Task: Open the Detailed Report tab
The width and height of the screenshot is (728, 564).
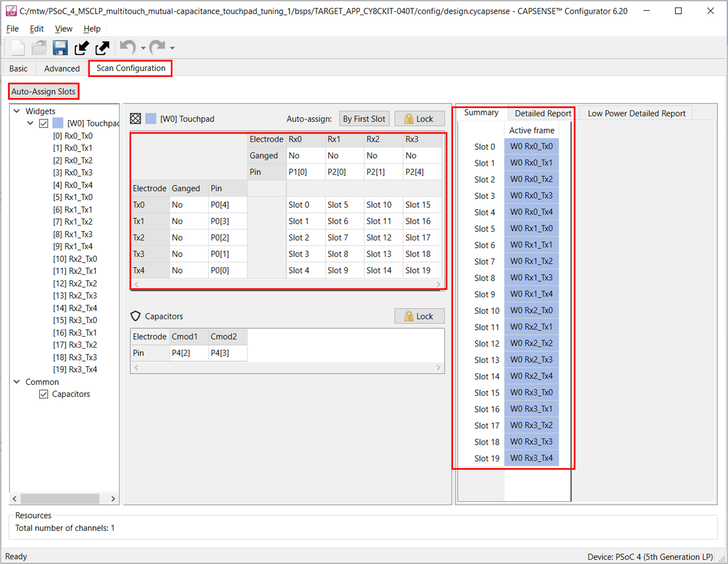Action: tap(543, 113)
